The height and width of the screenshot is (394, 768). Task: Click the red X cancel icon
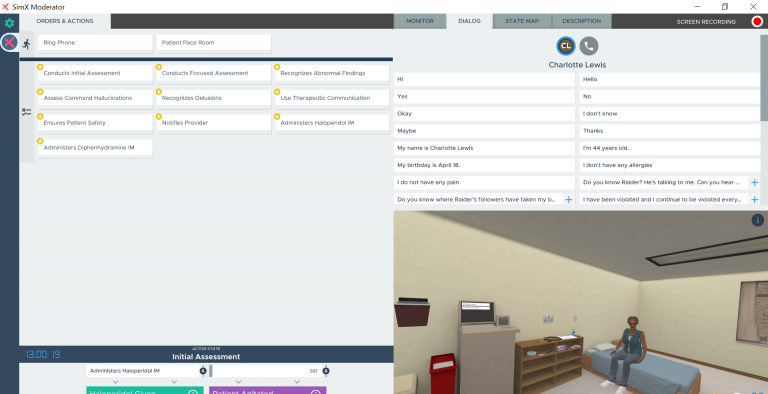[9, 43]
